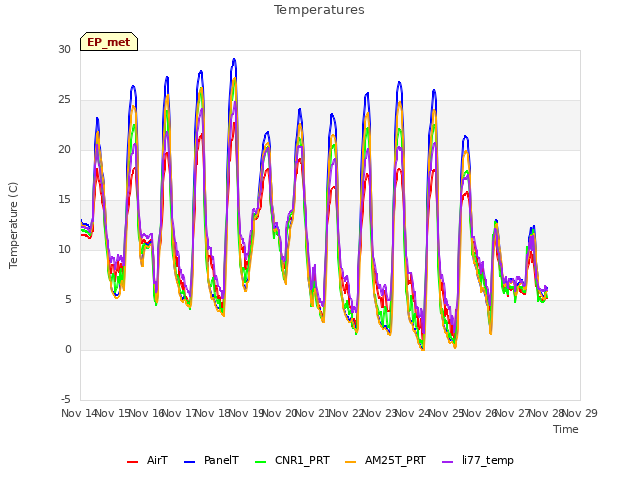The image size is (640, 480).
Task: Click the EP_met annotation label
Action: [109, 42]
